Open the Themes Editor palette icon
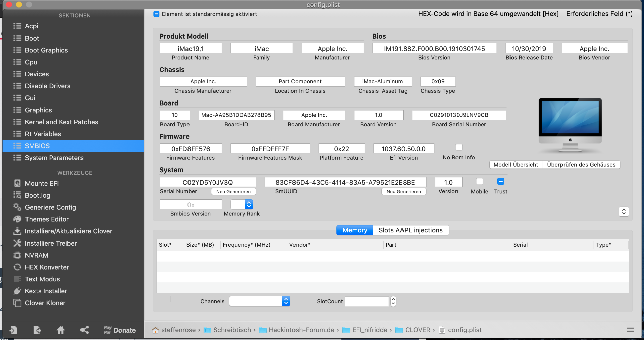This screenshot has height=340, width=644. 17,219
